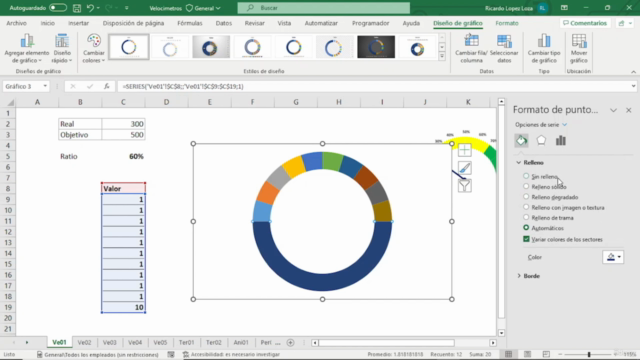Toggle the Autoguardado switch

(58, 8)
